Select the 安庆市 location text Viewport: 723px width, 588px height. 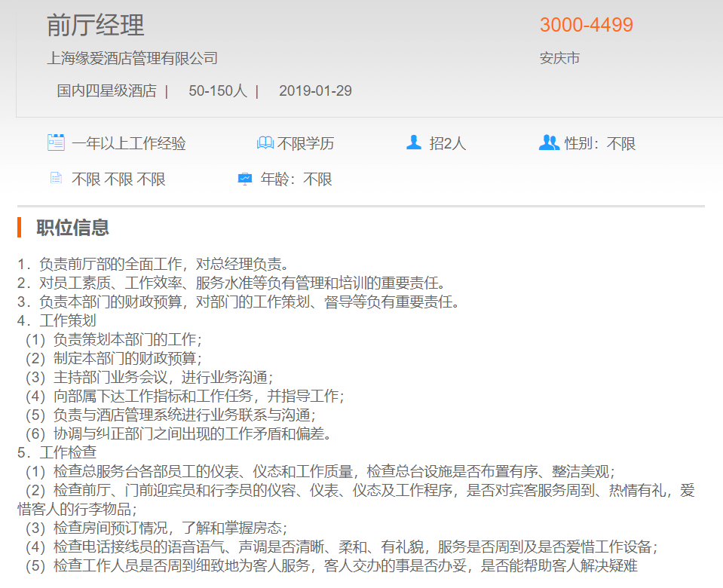pos(559,58)
